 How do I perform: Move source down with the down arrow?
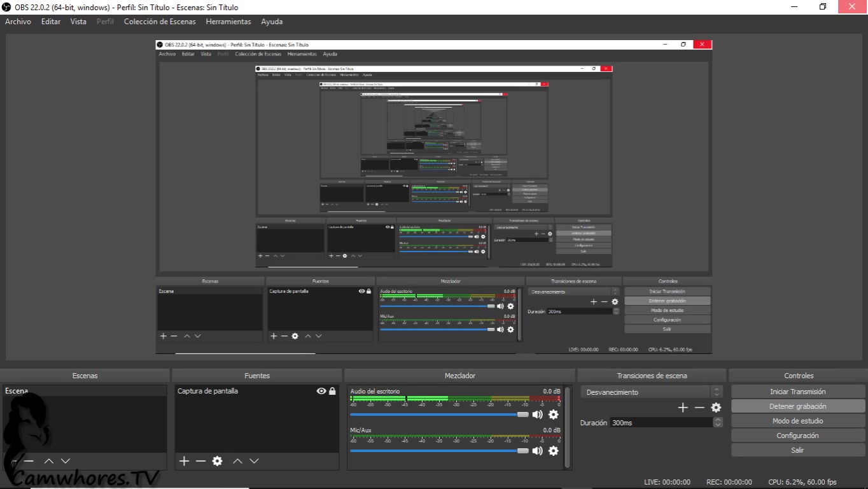[x=254, y=461]
